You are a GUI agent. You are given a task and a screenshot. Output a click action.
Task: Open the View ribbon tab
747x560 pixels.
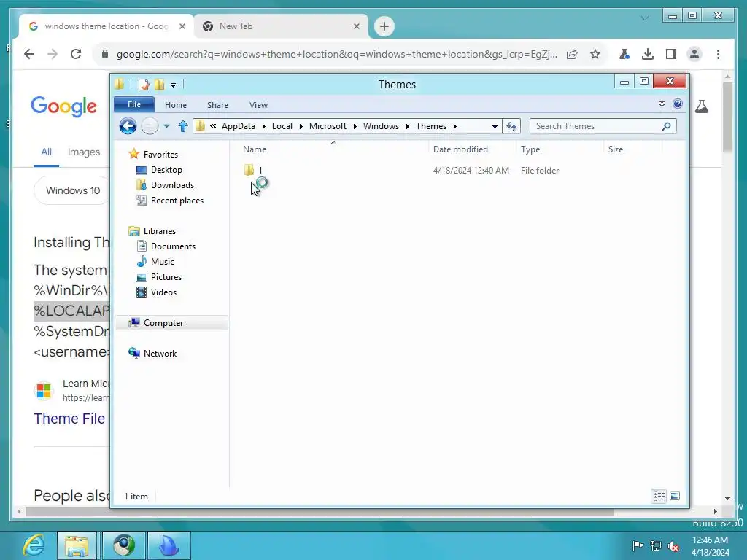pos(259,105)
